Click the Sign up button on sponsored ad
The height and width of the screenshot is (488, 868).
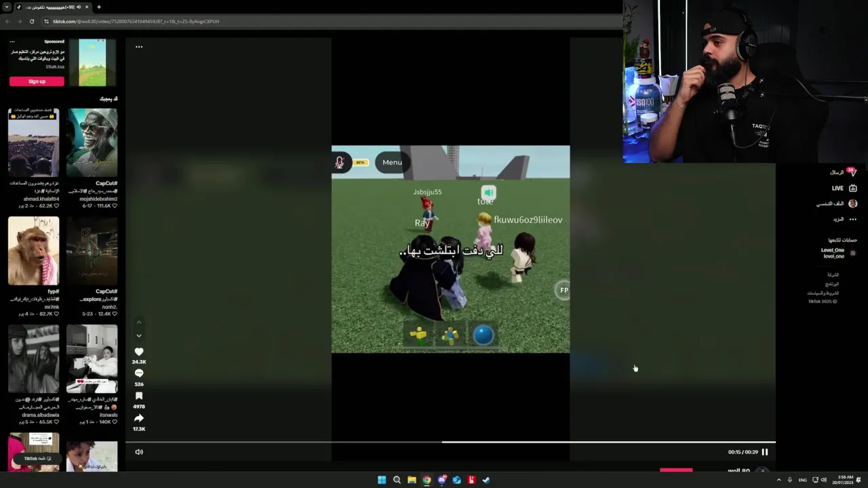tap(37, 81)
